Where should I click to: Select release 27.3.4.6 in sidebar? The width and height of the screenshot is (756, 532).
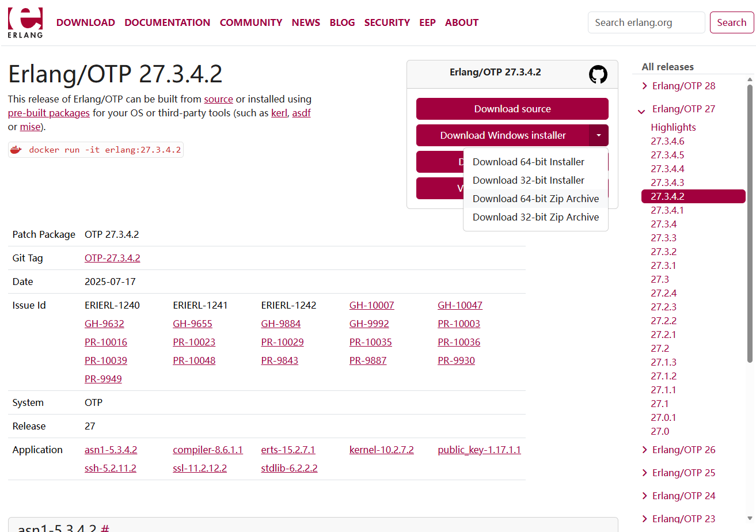[x=667, y=141]
